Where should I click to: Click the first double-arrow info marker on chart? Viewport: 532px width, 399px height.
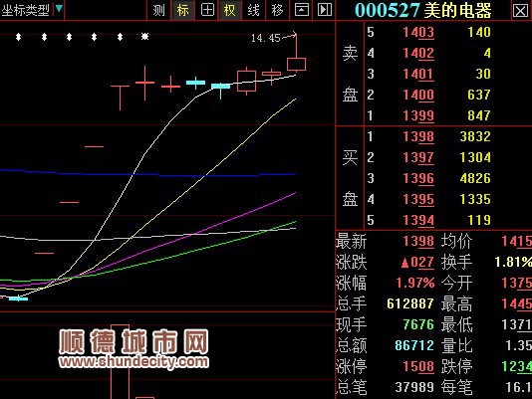[x=19, y=37]
